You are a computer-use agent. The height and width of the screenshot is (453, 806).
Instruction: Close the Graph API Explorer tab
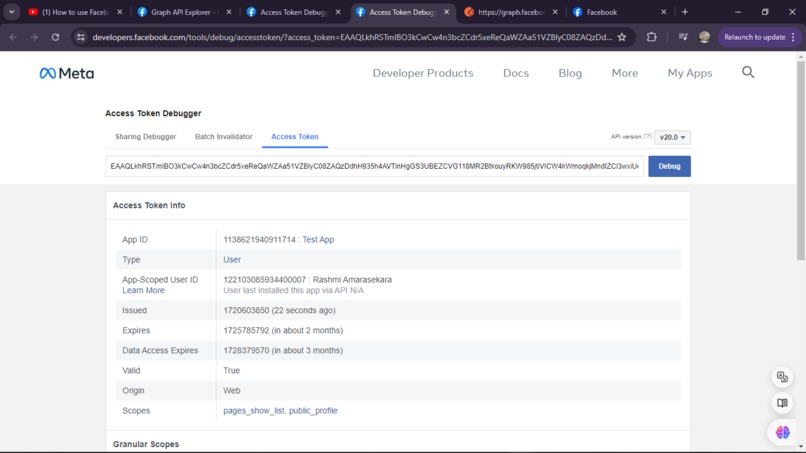click(229, 12)
